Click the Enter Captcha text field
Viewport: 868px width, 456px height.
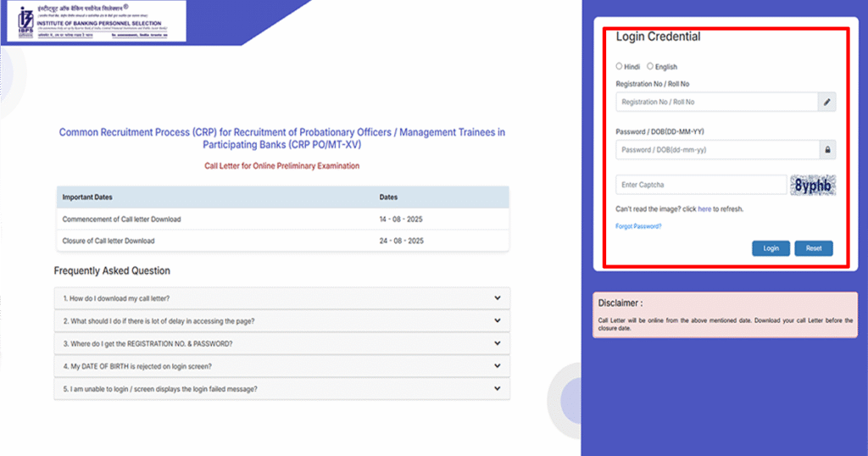point(701,185)
